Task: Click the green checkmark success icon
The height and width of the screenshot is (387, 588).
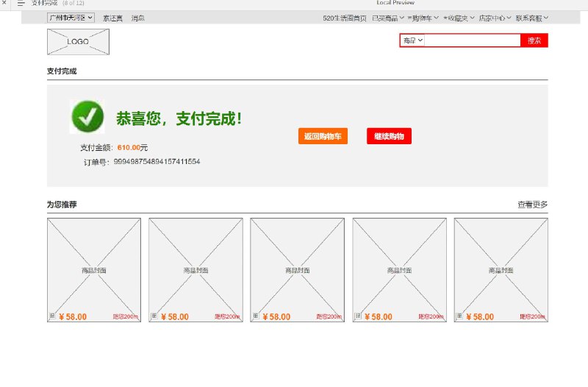Action: tap(87, 117)
